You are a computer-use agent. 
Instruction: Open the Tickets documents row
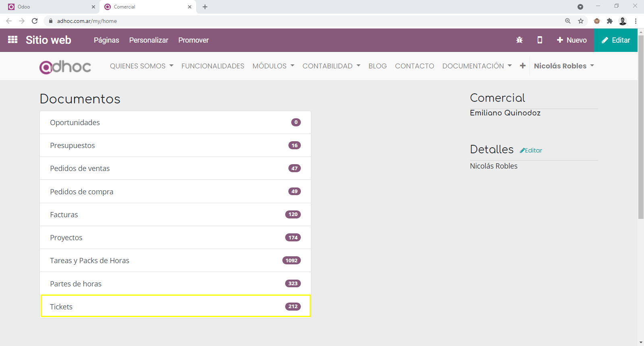point(176,307)
